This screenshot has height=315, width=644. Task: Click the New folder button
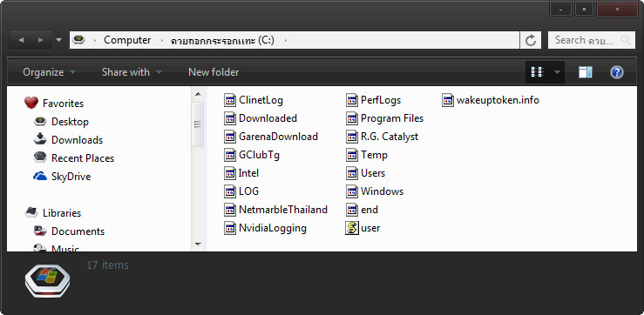pos(214,72)
